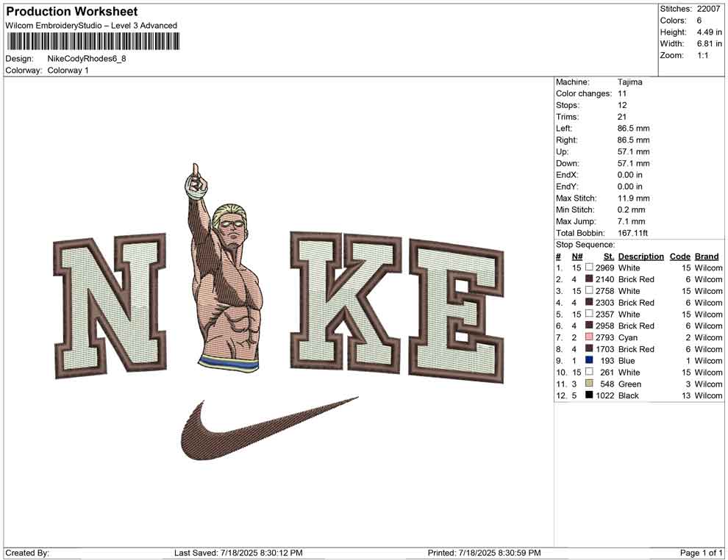Click the Created By label
The image size is (728, 560).
tap(27, 553)
